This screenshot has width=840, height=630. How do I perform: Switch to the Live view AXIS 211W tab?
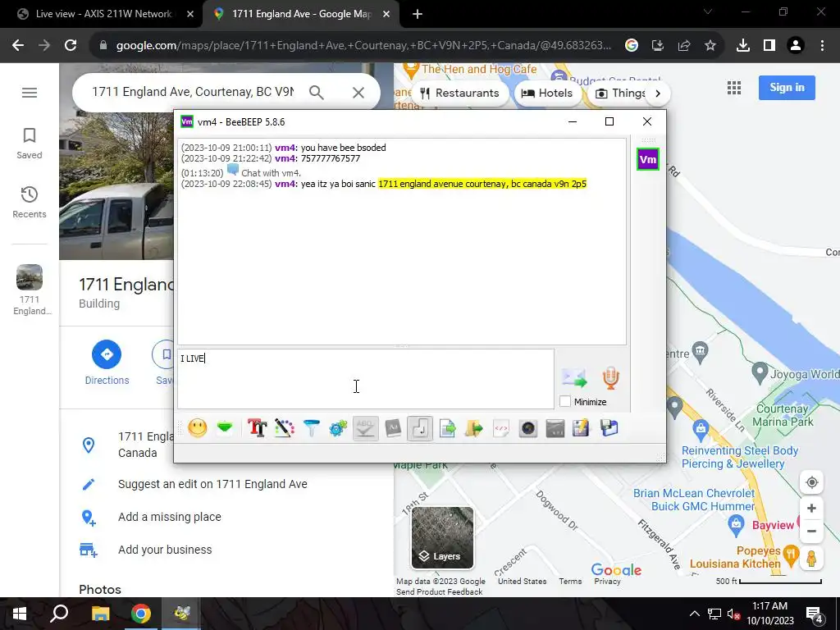tap(103, 14)
